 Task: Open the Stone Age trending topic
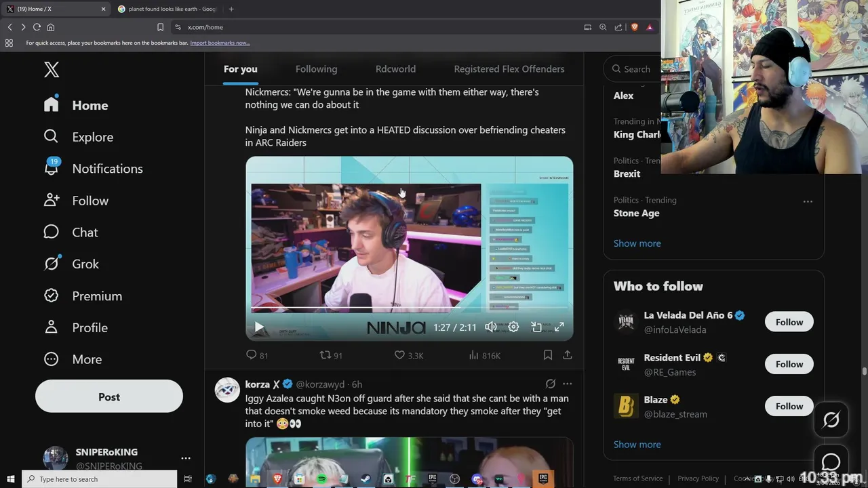coord(636,213)
